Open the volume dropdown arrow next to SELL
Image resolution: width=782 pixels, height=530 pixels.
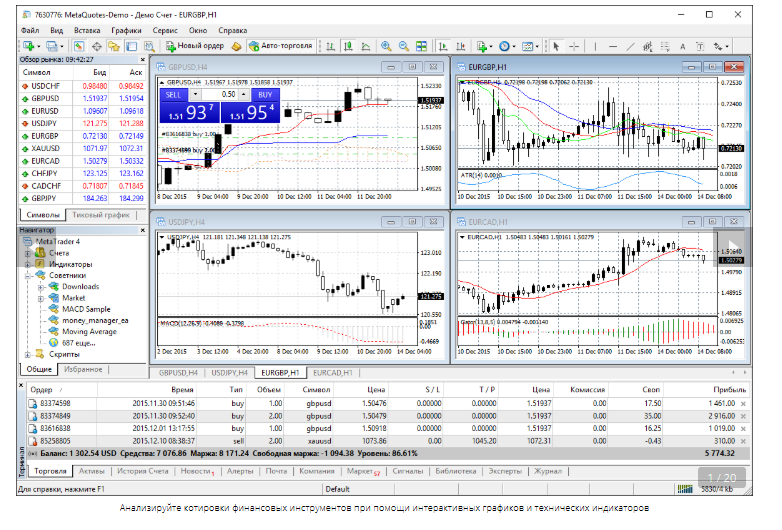click(193, 93)
